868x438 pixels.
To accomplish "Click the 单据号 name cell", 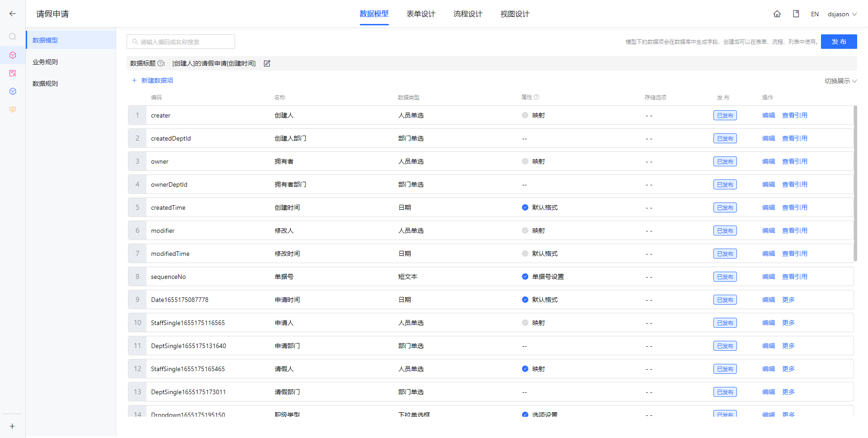I will (x=284, y=277).
